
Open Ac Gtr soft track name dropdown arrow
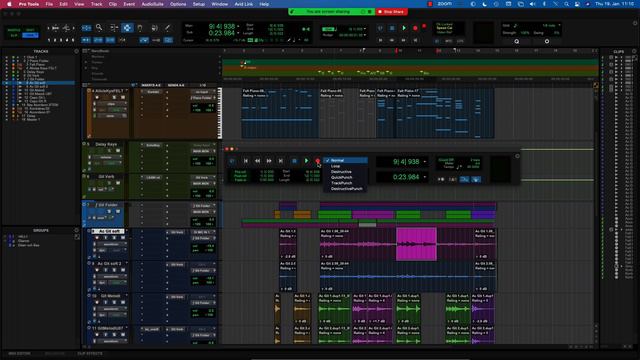[127, 231]
